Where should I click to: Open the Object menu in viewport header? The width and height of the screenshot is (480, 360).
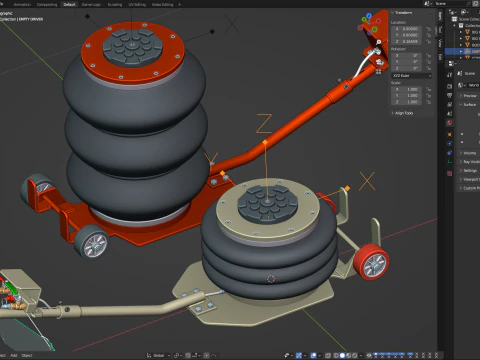(x=27, y=355)
